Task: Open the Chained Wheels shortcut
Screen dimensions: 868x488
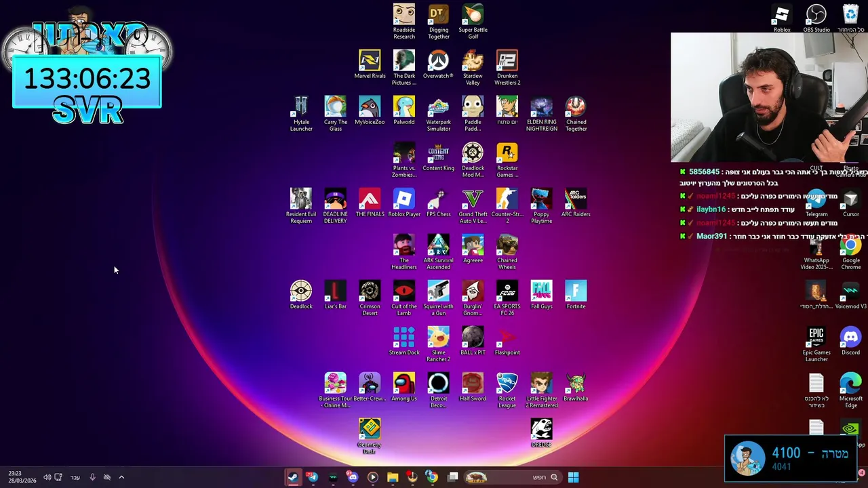Action: pyautogui.click(x=507, y=252)
